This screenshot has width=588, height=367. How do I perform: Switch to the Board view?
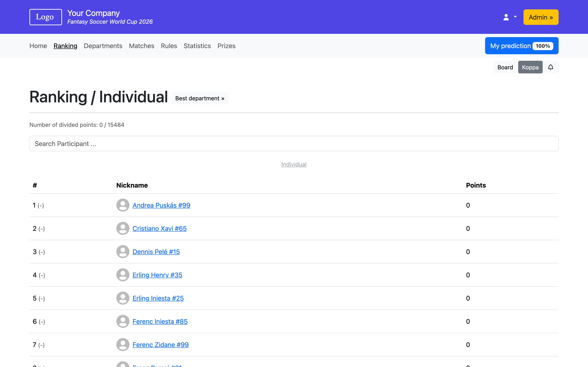coord(505,67)
